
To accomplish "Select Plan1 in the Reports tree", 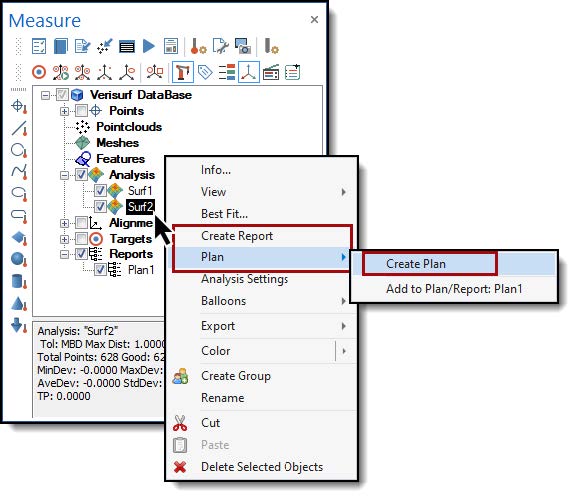I will pyautogui.click(x=141, y=270).
